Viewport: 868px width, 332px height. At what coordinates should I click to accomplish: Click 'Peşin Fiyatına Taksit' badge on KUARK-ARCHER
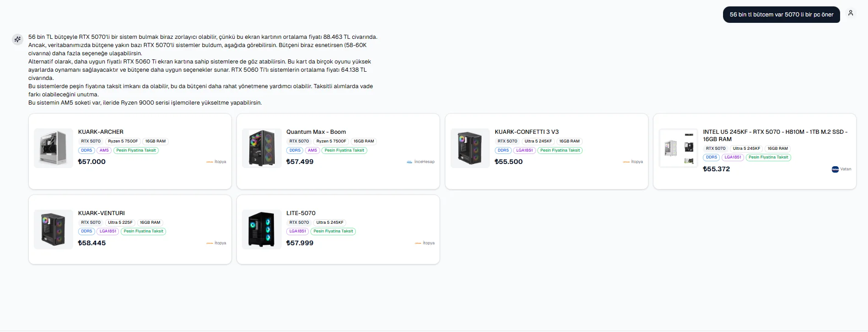(136, 150)
